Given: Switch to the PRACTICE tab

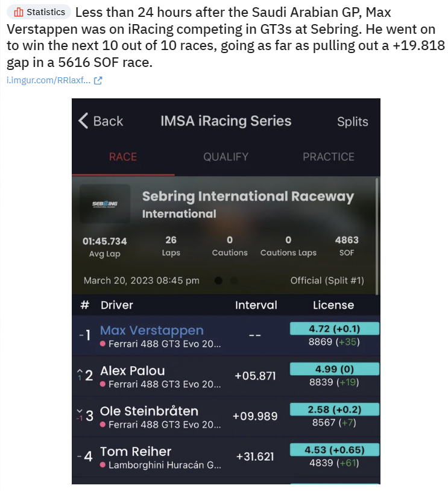Looking at the screenshot, I should 329,157.
